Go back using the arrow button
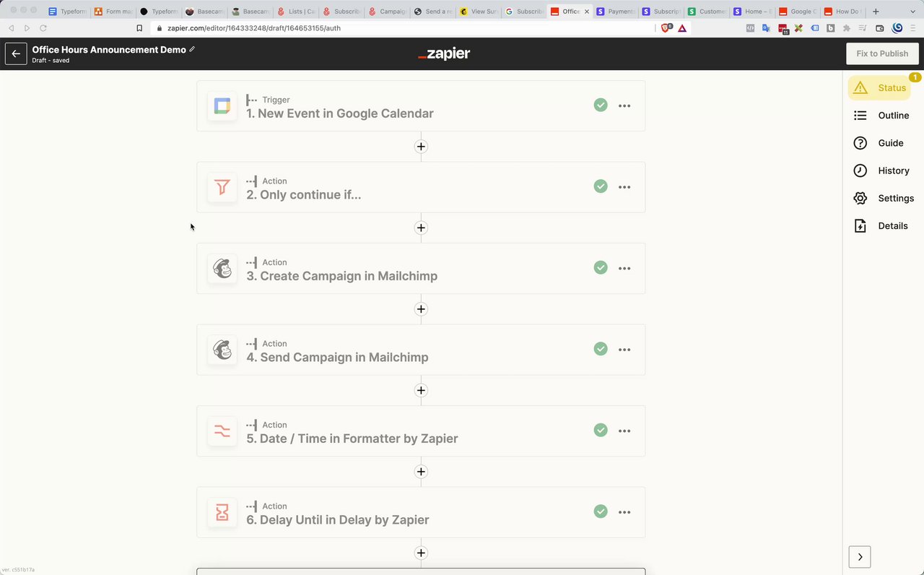 [16, 53]
